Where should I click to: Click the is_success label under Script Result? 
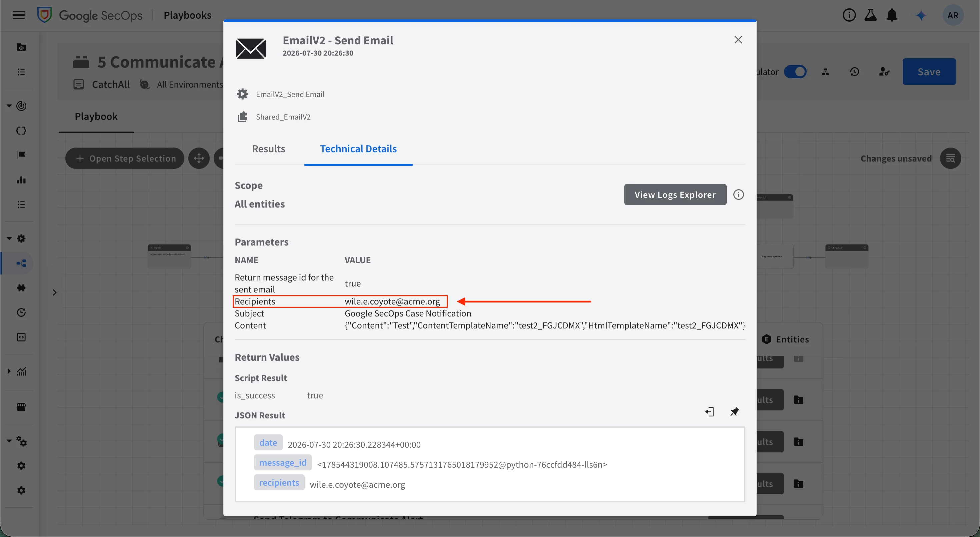pyautogui.click(x=255, y=395)
